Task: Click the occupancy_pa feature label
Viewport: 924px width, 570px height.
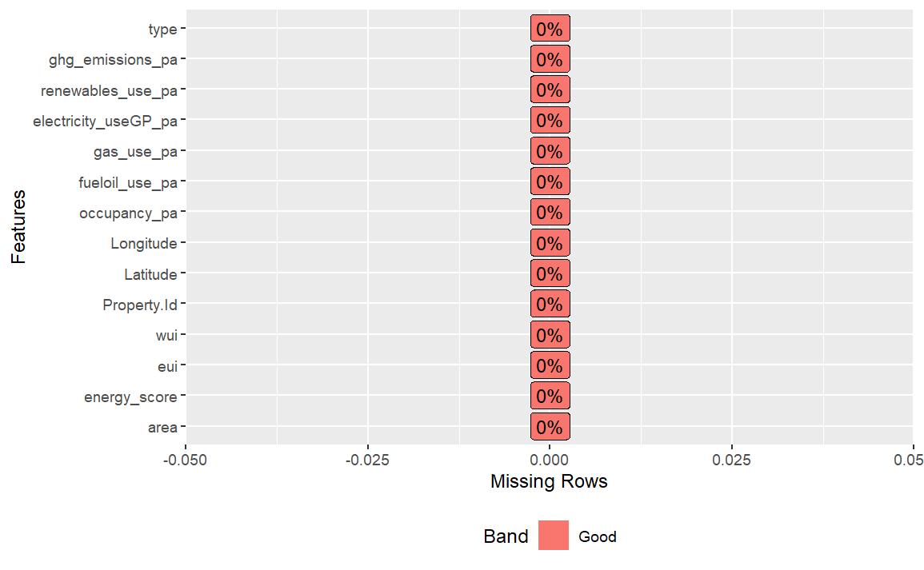Action: [129, 213]
